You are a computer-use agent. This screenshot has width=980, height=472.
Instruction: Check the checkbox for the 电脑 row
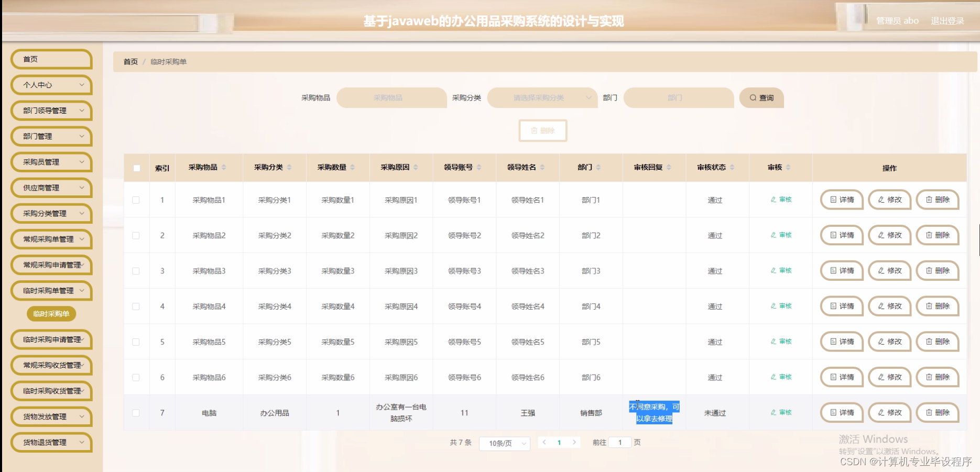(x=136, y=412)
